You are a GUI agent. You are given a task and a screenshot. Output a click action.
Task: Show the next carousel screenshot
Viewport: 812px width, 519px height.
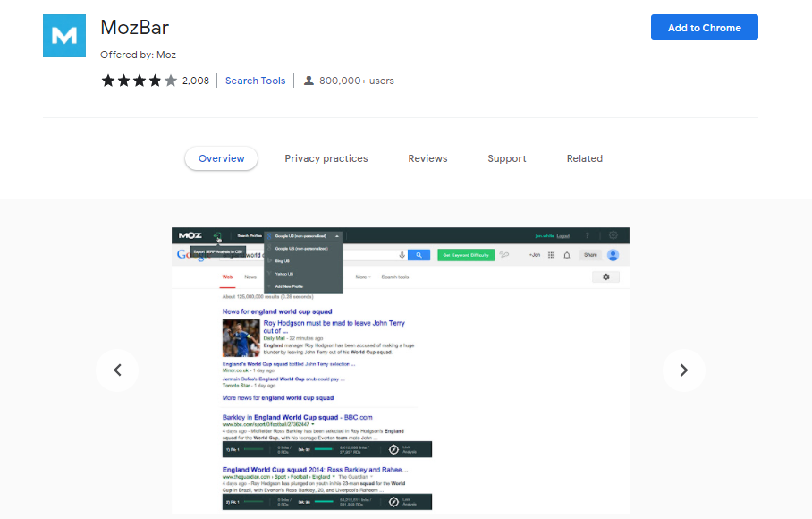point(684,370)
